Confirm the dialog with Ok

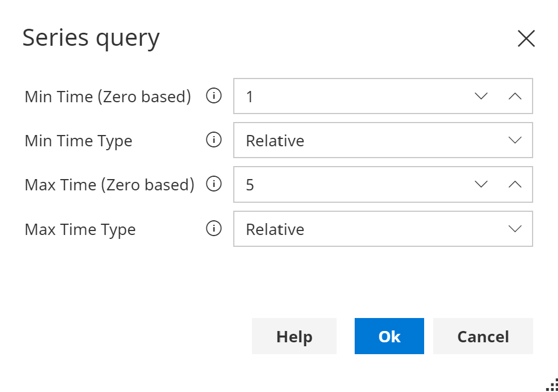click(389, 336)
